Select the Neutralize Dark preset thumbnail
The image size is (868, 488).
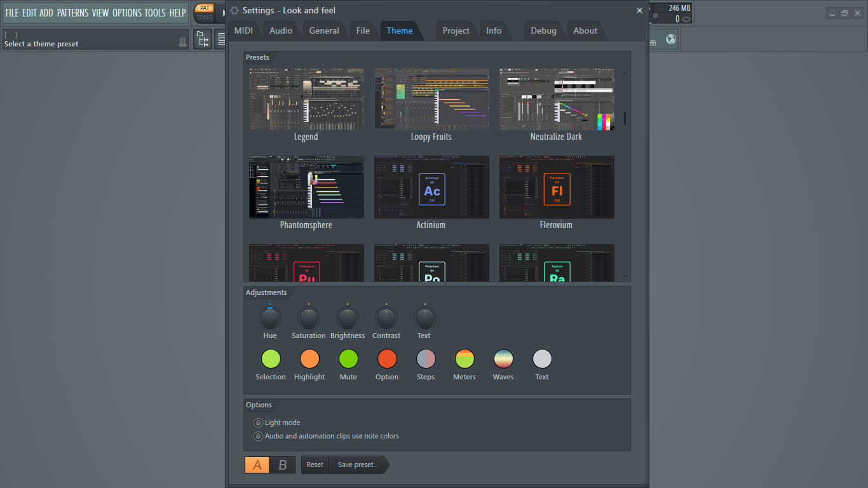coord(557,99)
